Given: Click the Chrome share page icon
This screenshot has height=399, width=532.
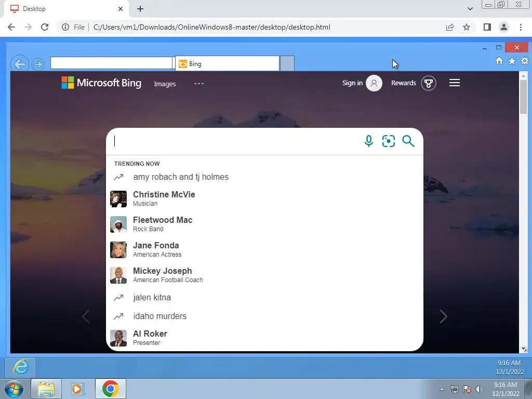Looking at the screenshot, I should click(450, 27).
